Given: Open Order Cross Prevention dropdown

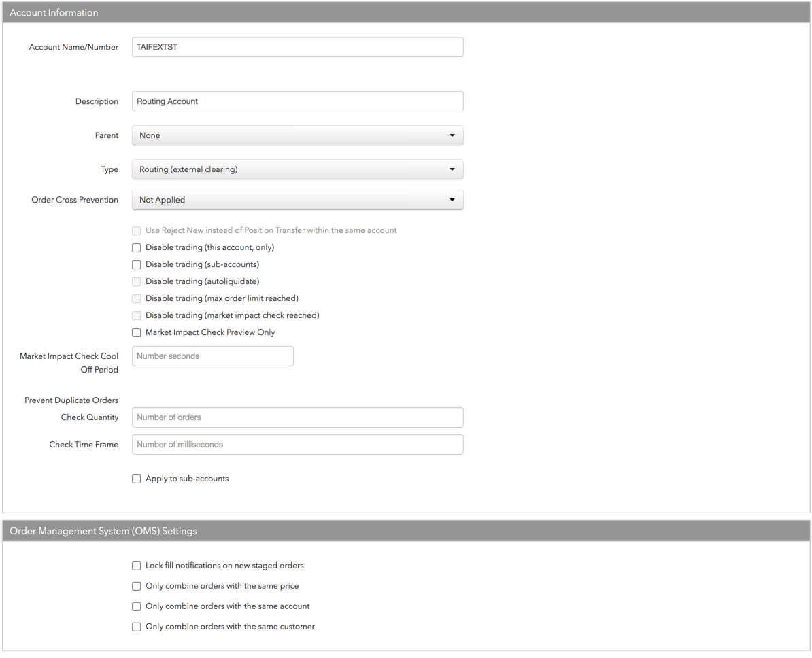Looking at the screenshot, I should [297, 200].
